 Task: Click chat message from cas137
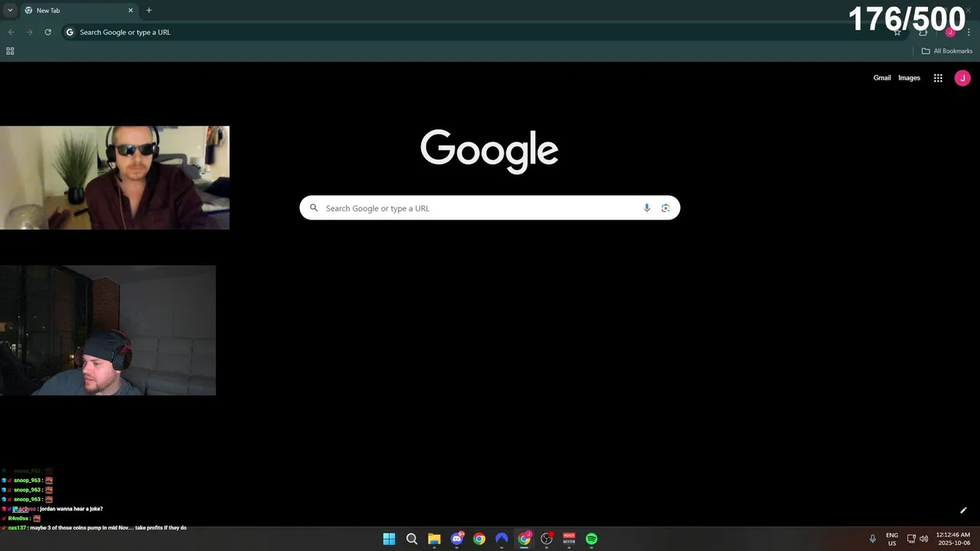tap(94, 528)
